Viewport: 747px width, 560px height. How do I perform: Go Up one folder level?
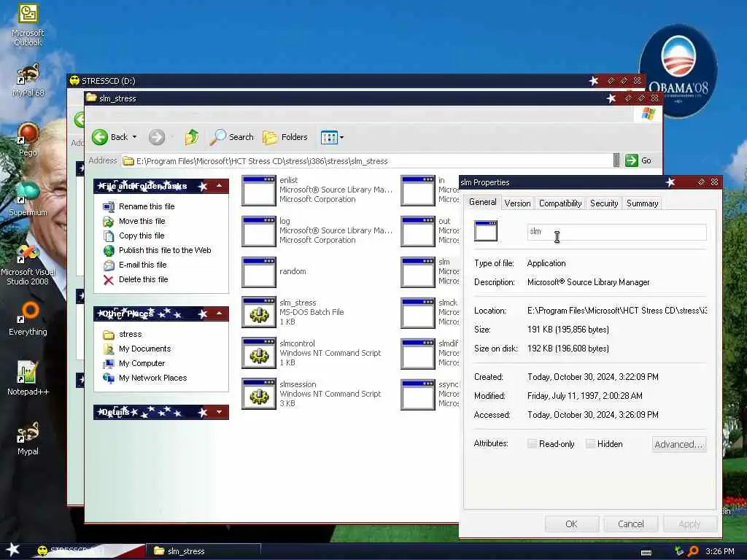[192, 137]
